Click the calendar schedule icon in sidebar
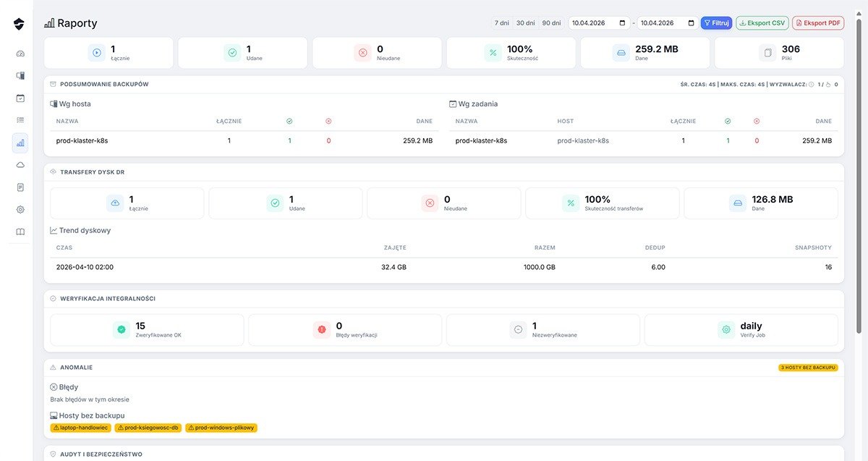This screenshot has width=868, height=461. point(20,98)
